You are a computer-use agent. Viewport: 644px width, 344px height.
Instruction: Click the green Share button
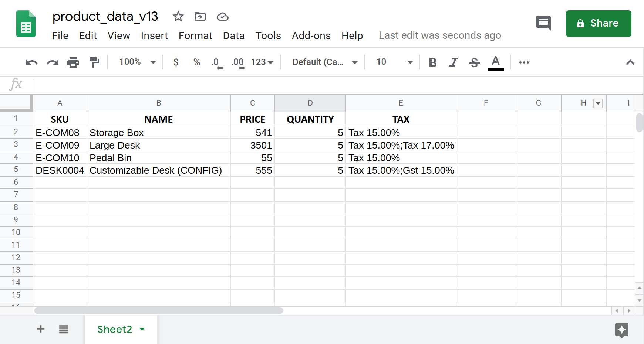coord(599,23)
